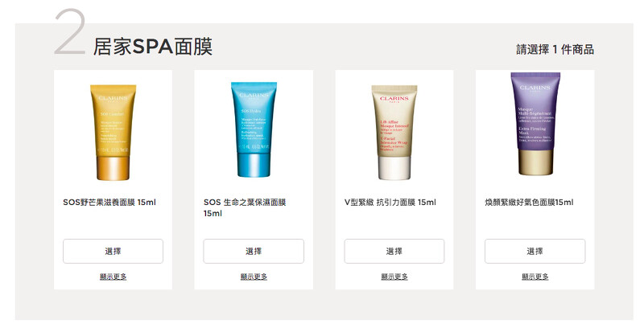Pick the 煥顏緊緻好氣色面膜 via its 選擇 button
This screenshot has width=644, height=324.
(535, 251)
